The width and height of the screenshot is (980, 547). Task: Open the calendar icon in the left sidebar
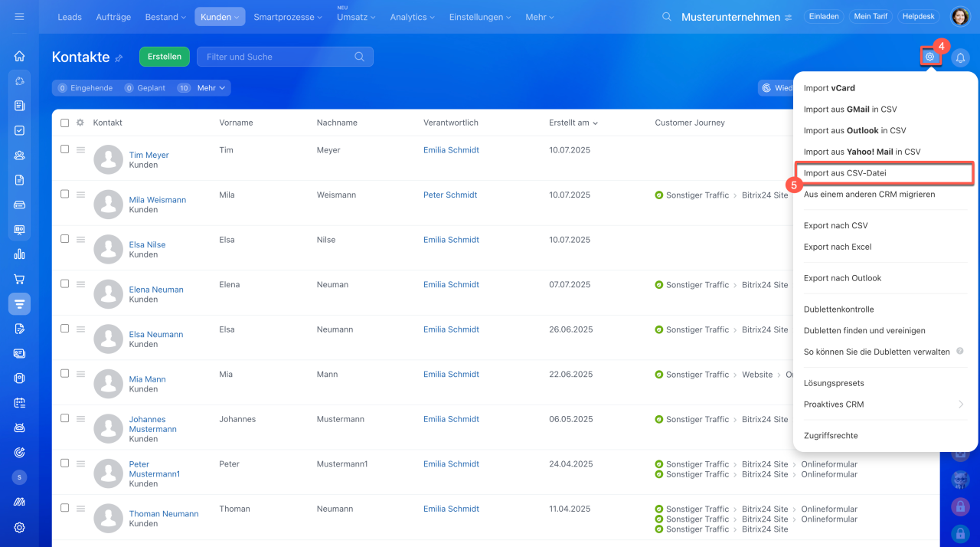pyautogui.click(x=19, y=403)
